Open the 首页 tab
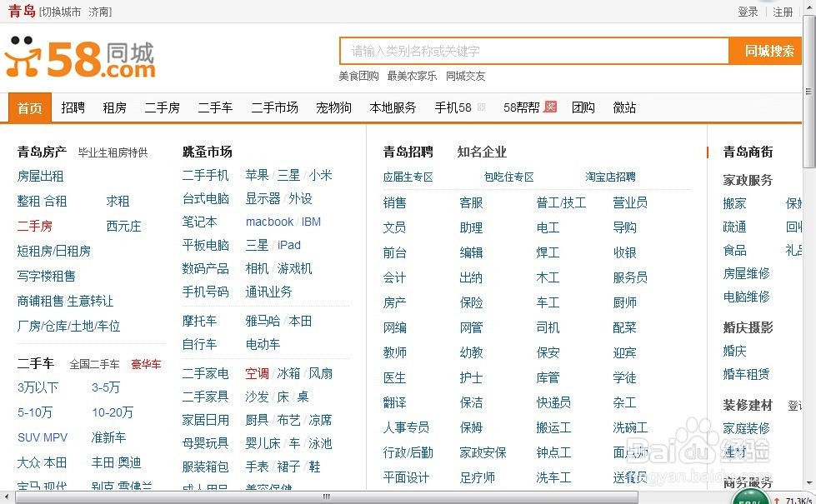This screenshot has width=816, height=504. pos(30,107)
